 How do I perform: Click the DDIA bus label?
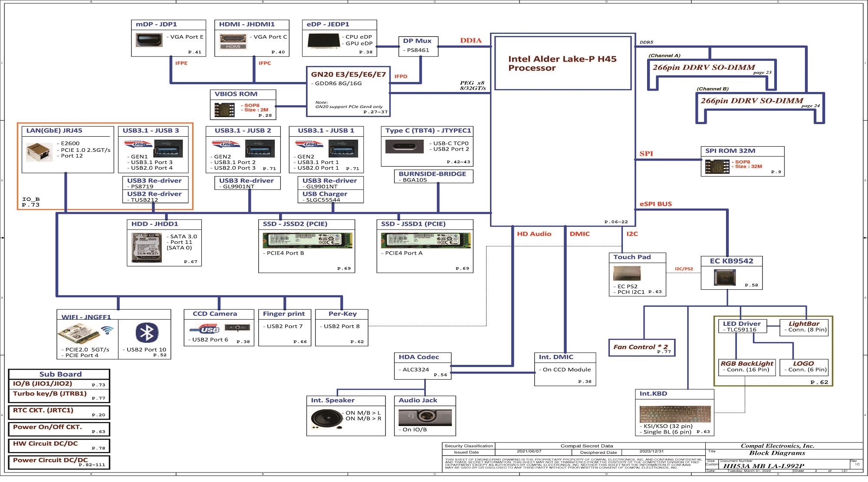[x=471, y=40]
